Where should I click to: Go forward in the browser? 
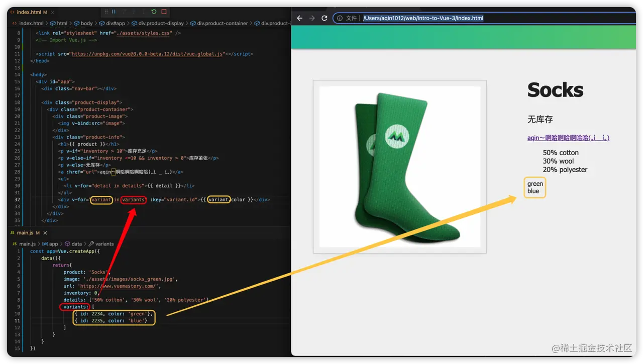[x=312, y=18]
